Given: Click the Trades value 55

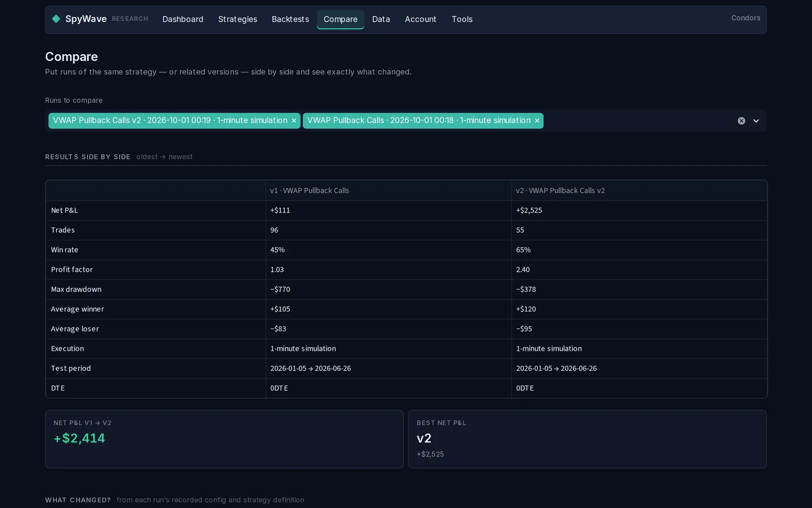Looking at the screenshot, I should click(520, 230).
